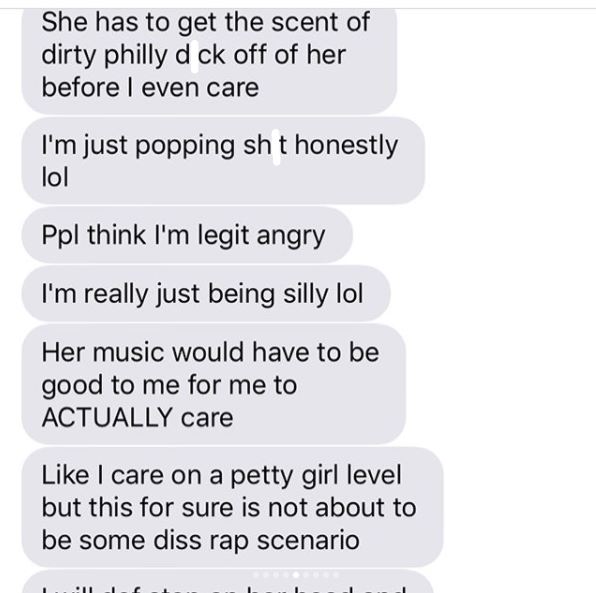
Task: Select the sixth carousel page dot
Action: pos(306,575)
